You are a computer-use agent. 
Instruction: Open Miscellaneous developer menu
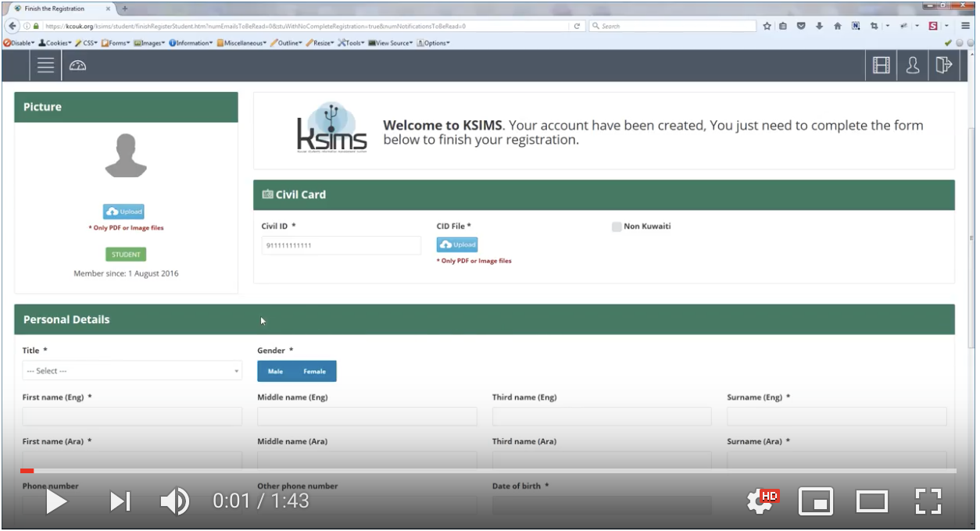pyautogui.click(x=242, y=43)
